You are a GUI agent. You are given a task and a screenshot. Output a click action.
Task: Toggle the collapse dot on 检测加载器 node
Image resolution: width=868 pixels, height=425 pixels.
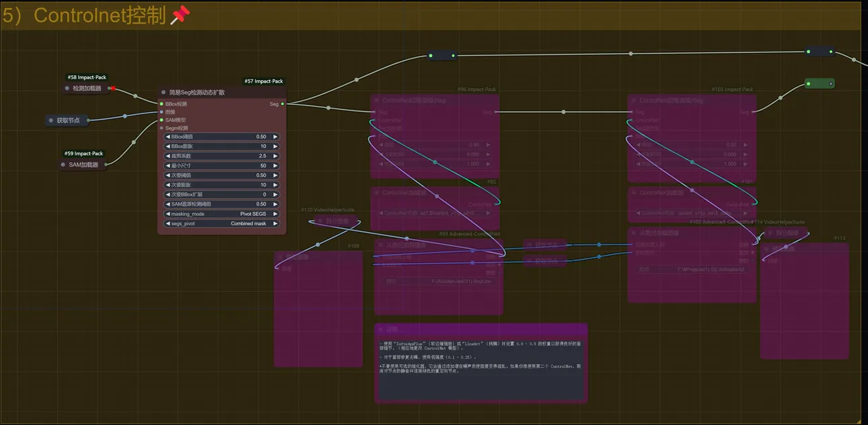(67, 88)
